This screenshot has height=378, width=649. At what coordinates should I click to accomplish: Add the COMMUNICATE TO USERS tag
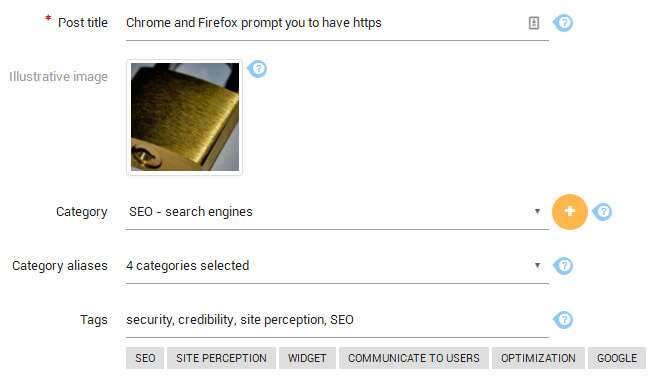coord(413,358)
